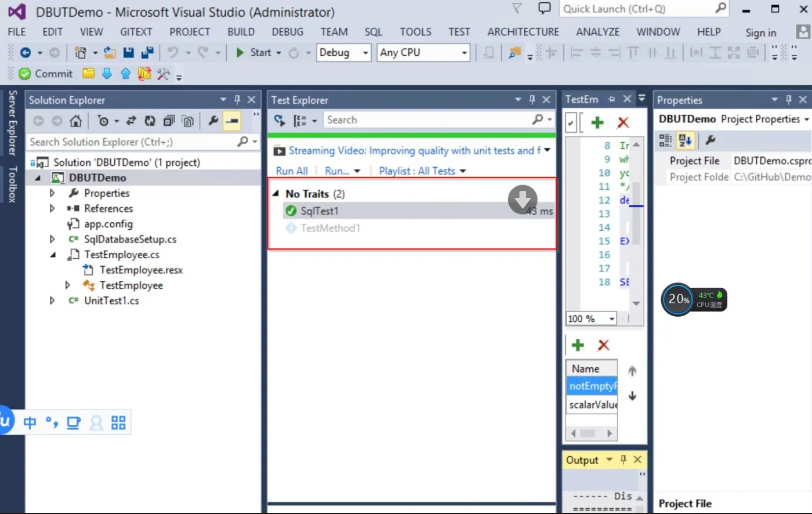The width and height of the screenshot is (812, 514).
Task: Click the Start debugging button
Action: [254, 53]
